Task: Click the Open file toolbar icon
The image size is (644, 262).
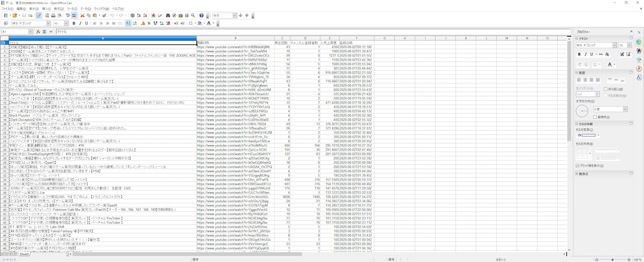Action: (15, 15)
